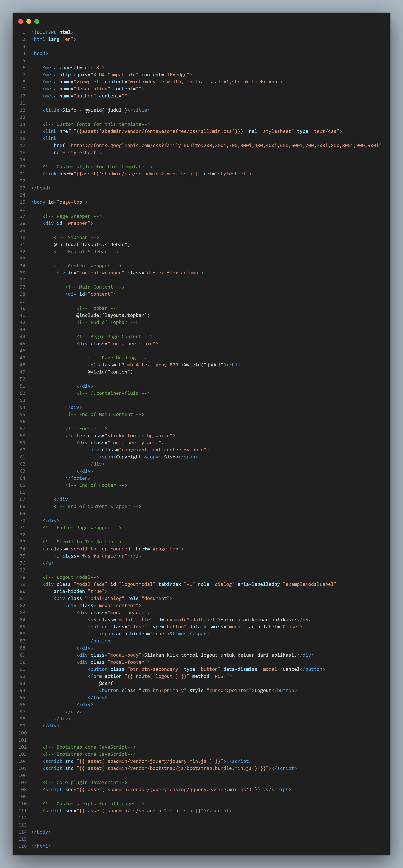Click the yellow minimize window dot
The width and height of the screenshot is (403, 868).
pos(29,22)
